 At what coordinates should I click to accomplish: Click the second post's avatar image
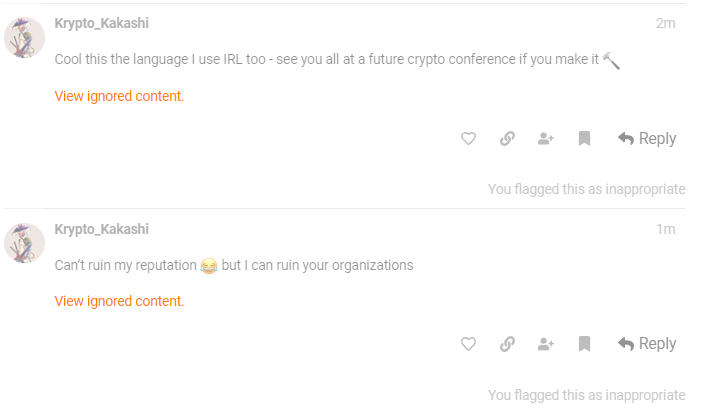tap(25, 243)
